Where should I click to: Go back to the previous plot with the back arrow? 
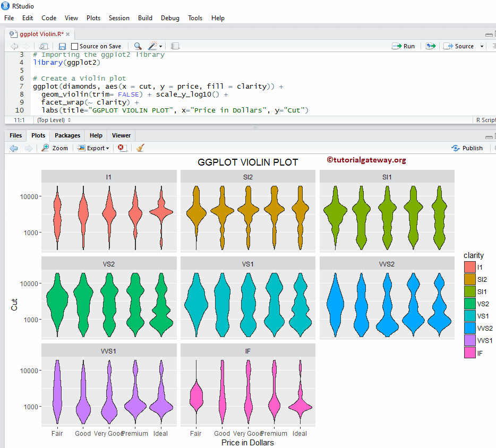14,148
